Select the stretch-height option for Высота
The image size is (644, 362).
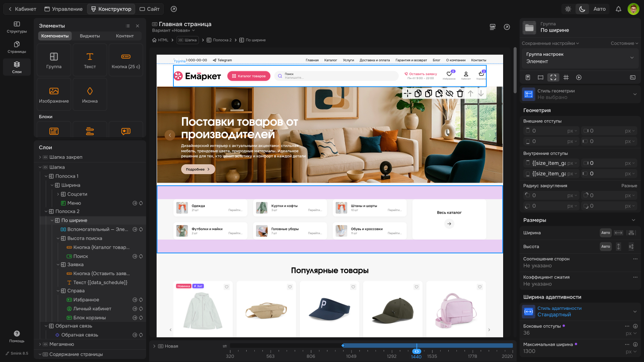[618, 246]
